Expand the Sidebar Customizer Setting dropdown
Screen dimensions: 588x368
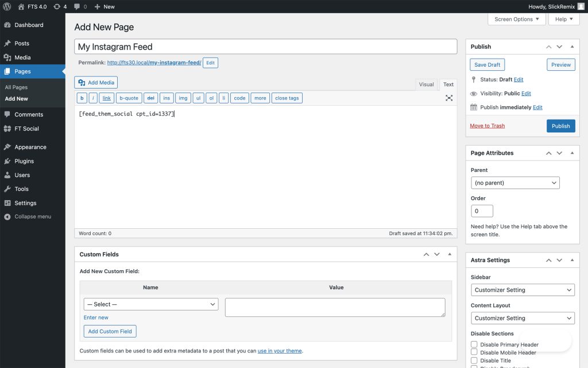[x=523, y=290]
